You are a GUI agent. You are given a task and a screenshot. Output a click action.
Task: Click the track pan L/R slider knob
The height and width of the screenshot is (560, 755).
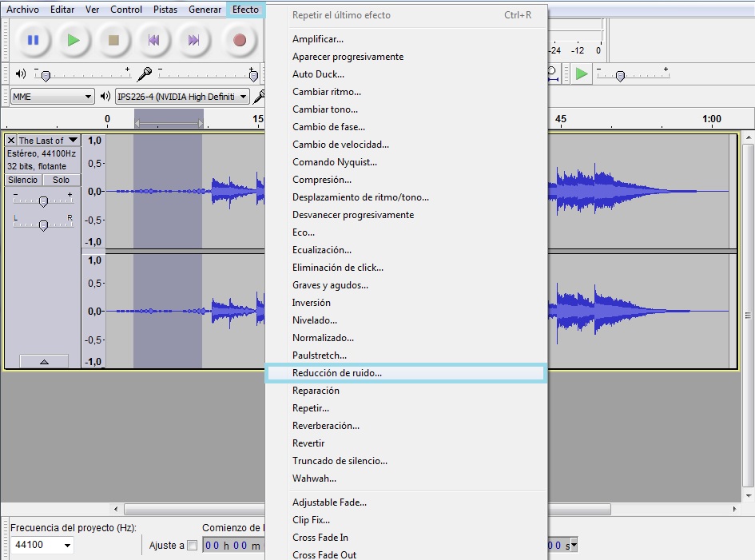click(x=43, y=225)
